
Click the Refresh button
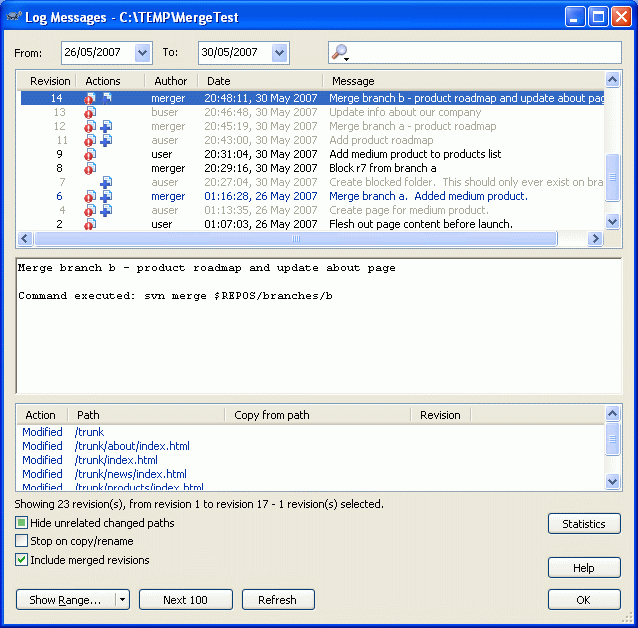coord(278,600)
